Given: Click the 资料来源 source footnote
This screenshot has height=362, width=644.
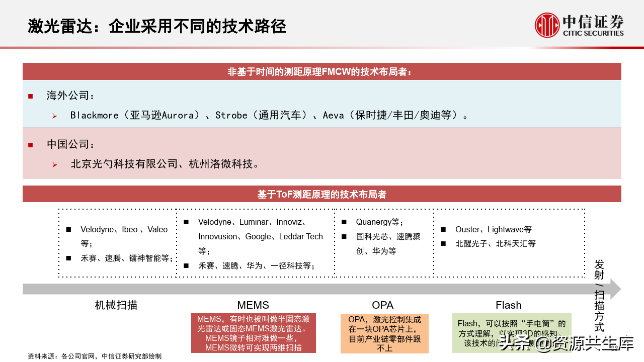Looking at the screenshot, I should click(x=95, y=356).
